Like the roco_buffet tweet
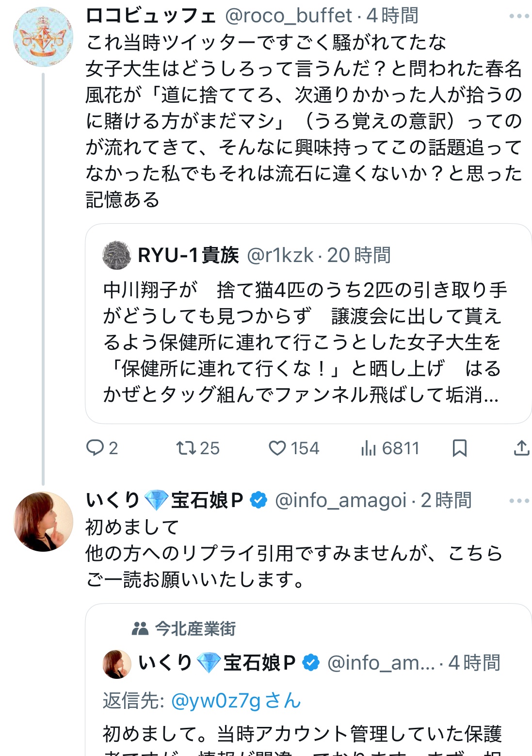Image resolution: width=532 pixels, height=756 pixels. (277, 447)
